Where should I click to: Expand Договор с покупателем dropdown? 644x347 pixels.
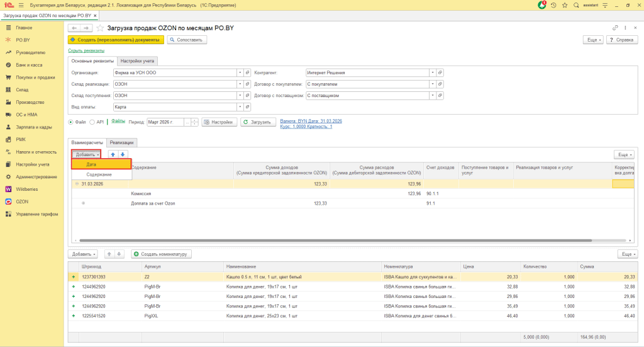pyautogui.click(x=433, y=84)
